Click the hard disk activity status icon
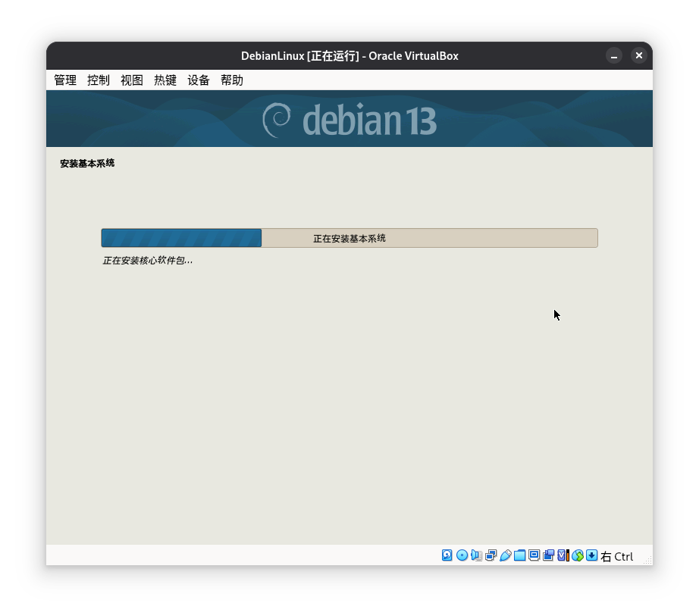699x616 pixels. (x=447, y=555)
